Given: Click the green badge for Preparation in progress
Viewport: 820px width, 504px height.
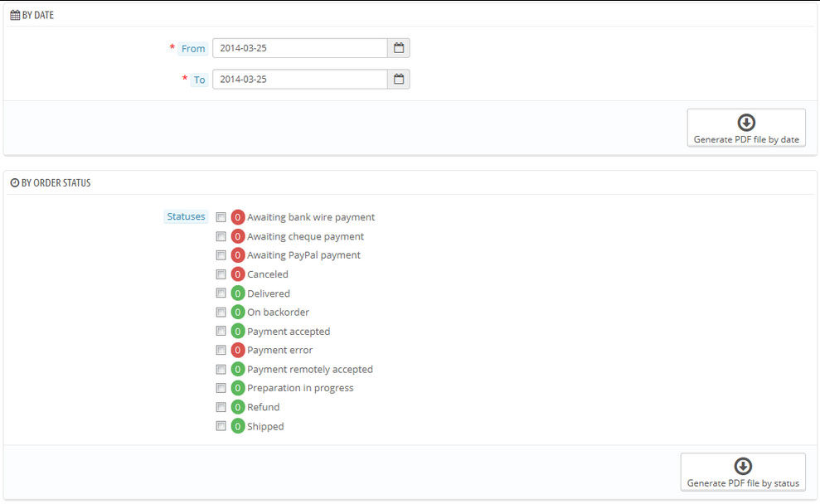Looking at the screenshot, I should 238,388.
